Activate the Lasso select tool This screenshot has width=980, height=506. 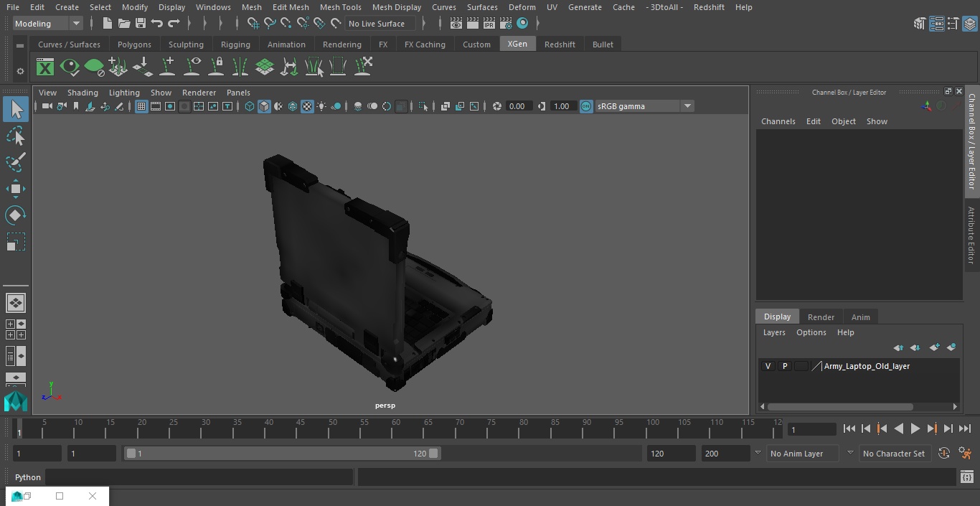tap(16, 136)
